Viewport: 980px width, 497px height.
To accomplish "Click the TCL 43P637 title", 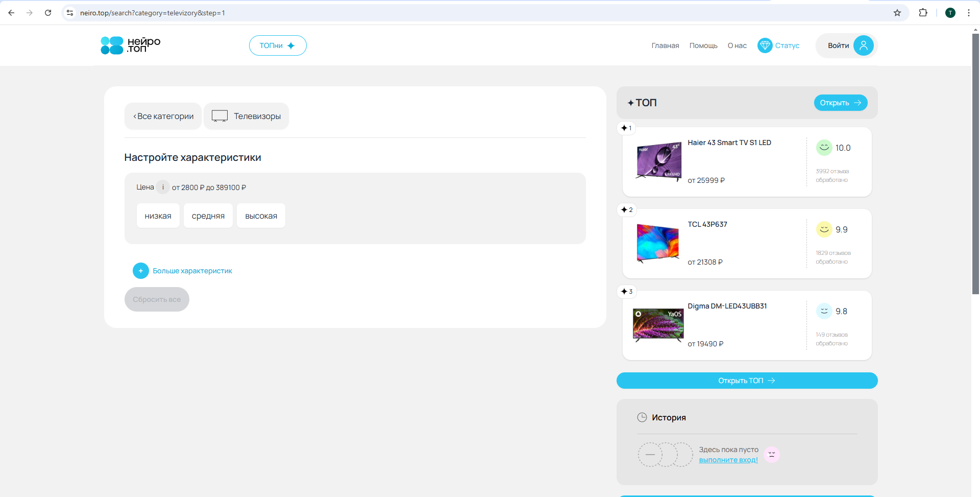I will click(707, 224).
